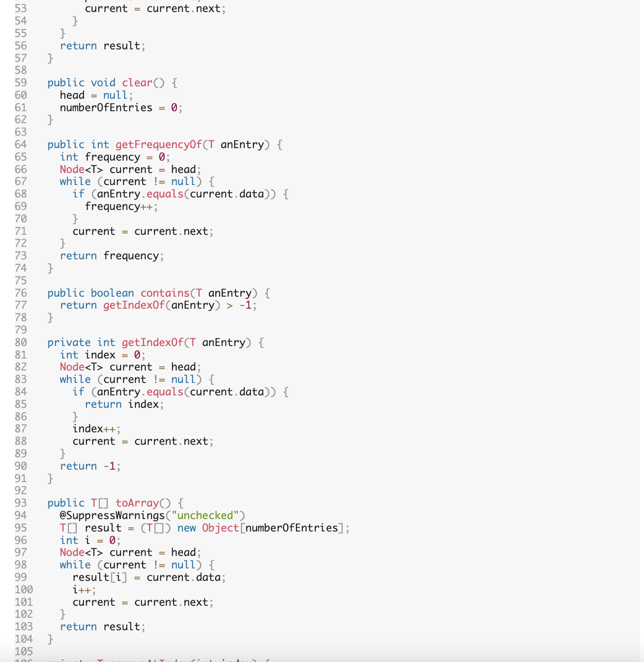Click line number 100 in gutter
Screen dimensions: 644x662
24,589
